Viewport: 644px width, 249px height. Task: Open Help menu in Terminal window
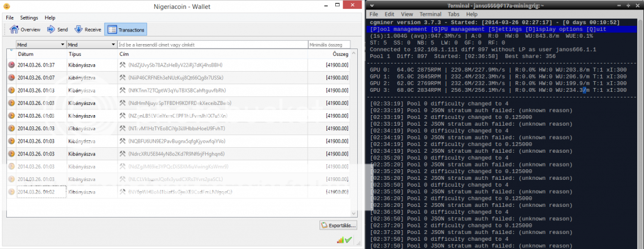[472, 14]
